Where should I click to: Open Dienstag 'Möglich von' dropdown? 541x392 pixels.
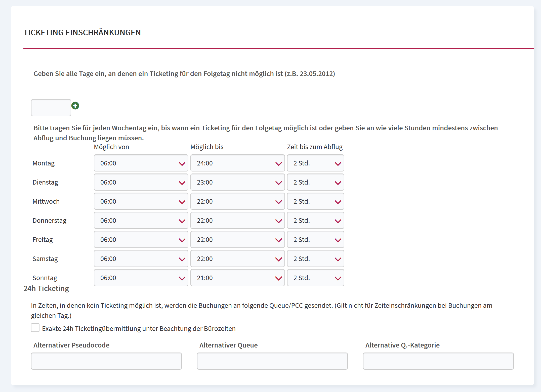141,182
